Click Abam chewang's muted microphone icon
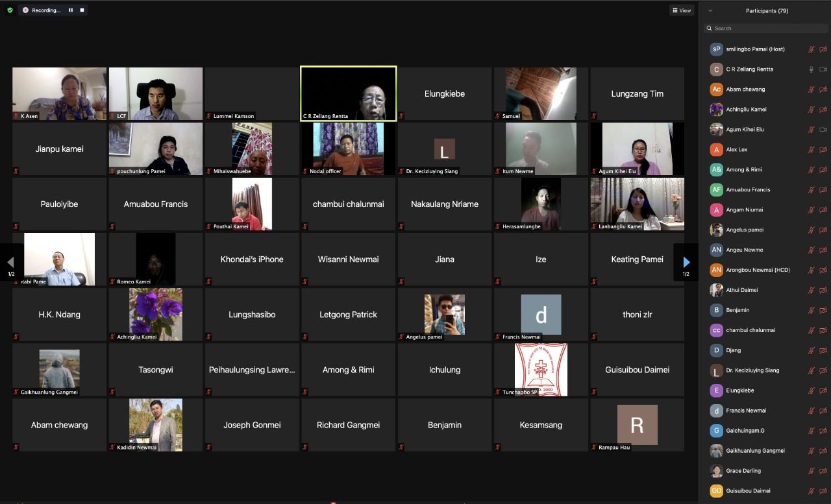 [811, 90]
